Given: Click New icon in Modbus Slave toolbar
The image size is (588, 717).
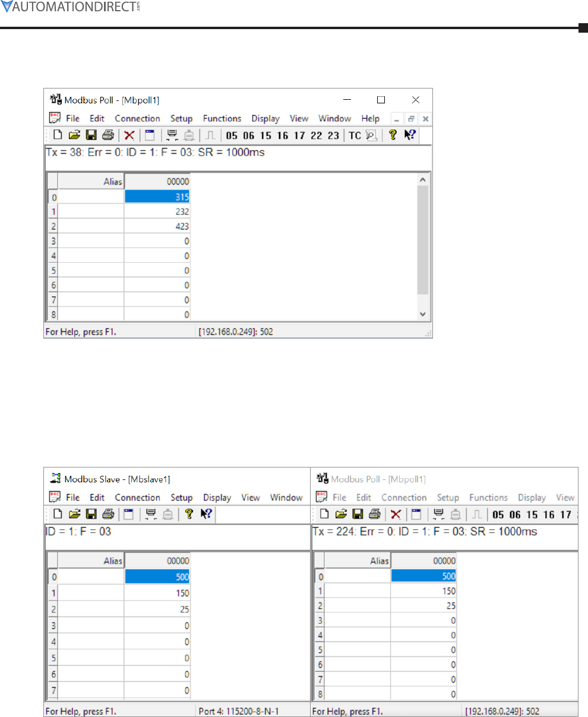Looking at the screenshot, I should coord(58,514).
